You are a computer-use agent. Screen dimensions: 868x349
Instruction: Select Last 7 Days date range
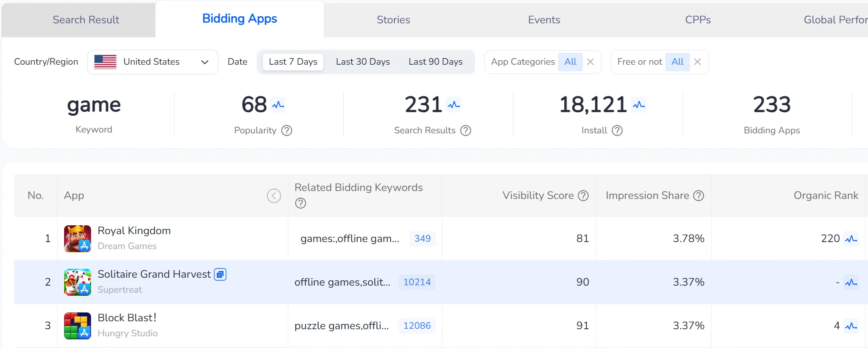(293, 62)
